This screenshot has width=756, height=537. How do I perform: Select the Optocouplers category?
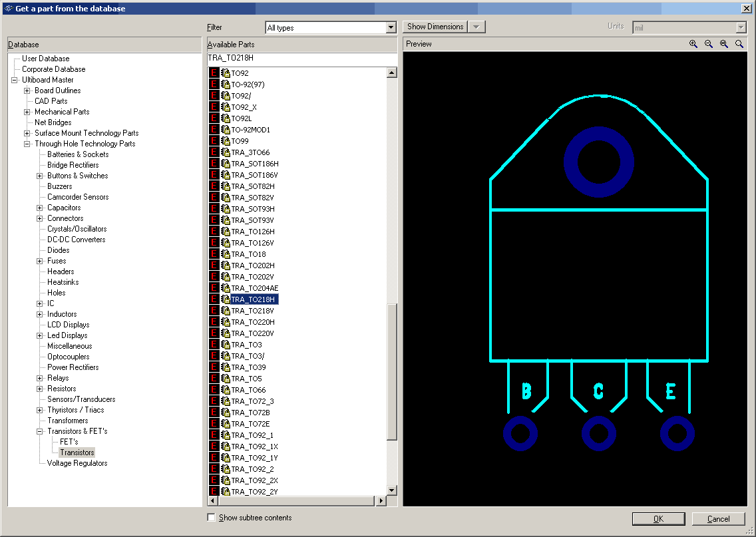pyautogui.click(x=68, y=357)
